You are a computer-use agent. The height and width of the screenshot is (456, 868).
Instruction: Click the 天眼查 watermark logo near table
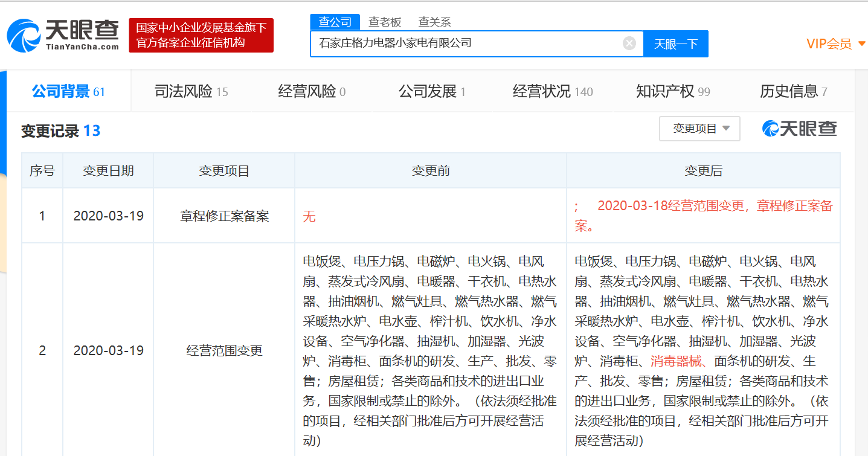(x=800, y=129)
